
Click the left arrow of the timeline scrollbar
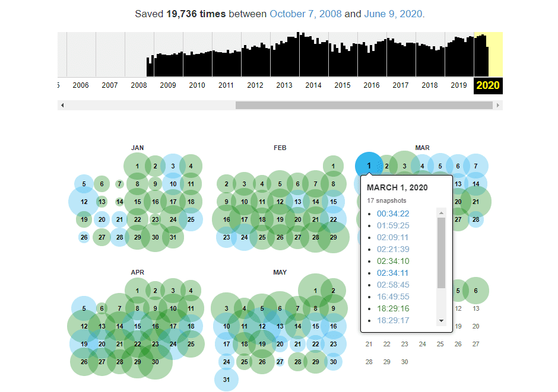(62, 105)
